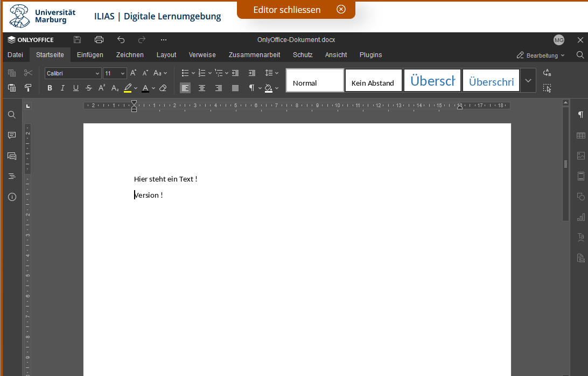The height and width of the screenshot is (376, 588).
Task: Toggle nonprinting characters (pilcrow) in the toolbar
Action: click(x=251, y=88)
